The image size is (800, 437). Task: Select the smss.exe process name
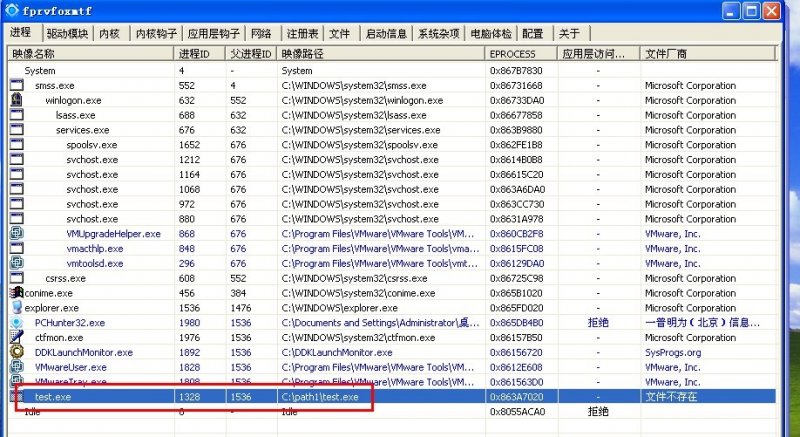pyautogui.click(x=55, y=86)
